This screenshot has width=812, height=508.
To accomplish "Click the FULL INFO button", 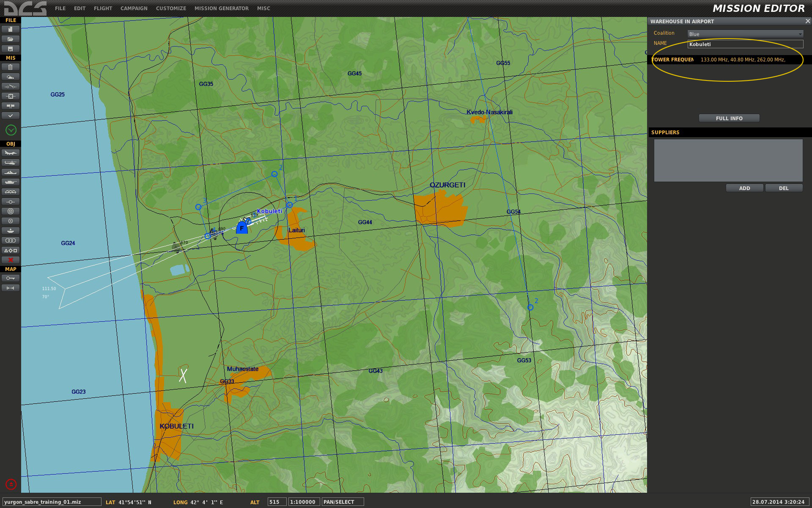I will tap(729, 118).
